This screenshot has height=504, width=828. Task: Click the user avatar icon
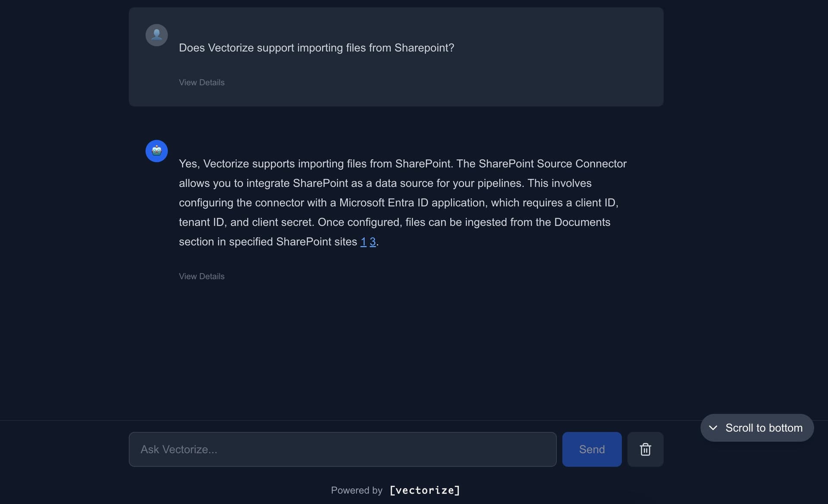click(157, 35)
